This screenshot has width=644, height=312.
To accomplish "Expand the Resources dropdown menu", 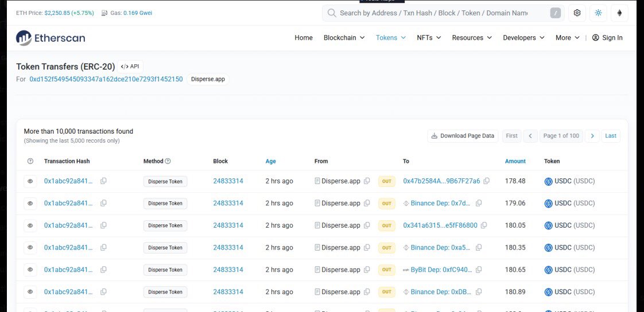I will click(472, 38).
